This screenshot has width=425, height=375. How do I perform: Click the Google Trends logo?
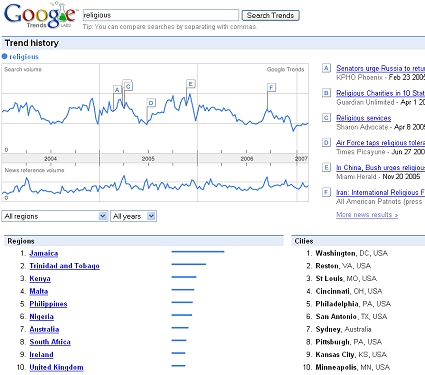(40, 16)
